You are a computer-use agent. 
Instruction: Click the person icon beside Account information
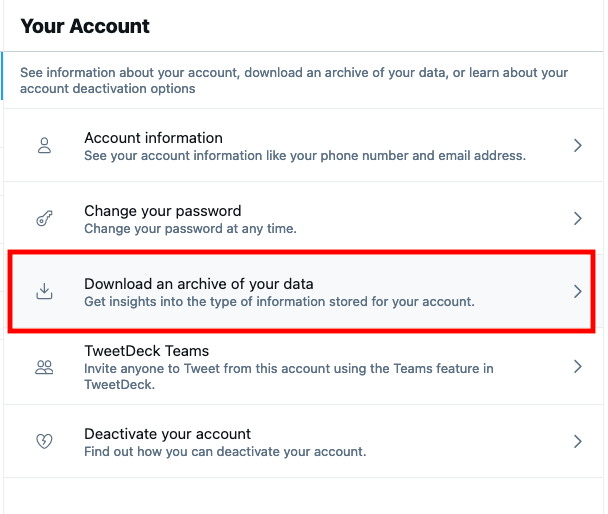pos(44,146)
